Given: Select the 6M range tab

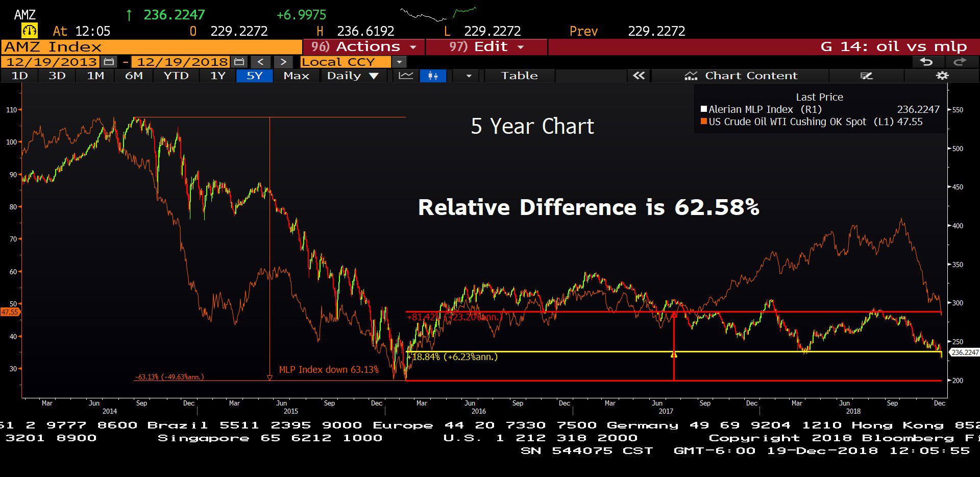Looking at the screenshot, I should 134,76.
